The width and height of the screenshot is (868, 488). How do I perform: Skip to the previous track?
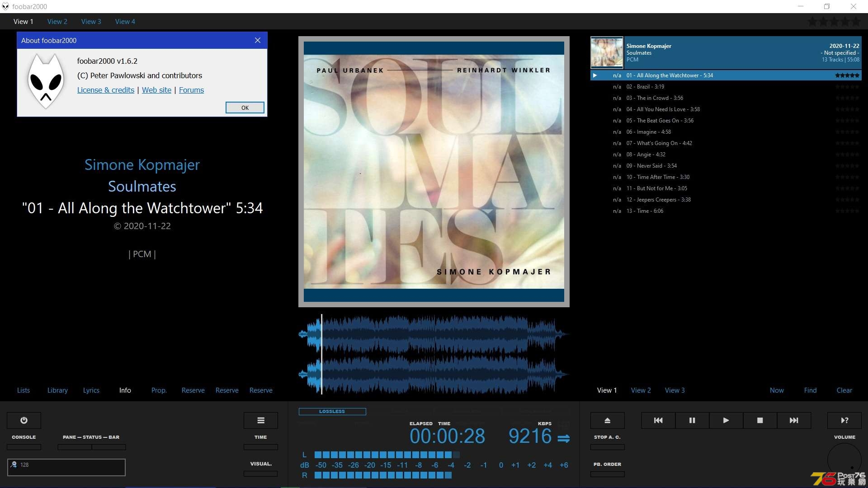658,420
